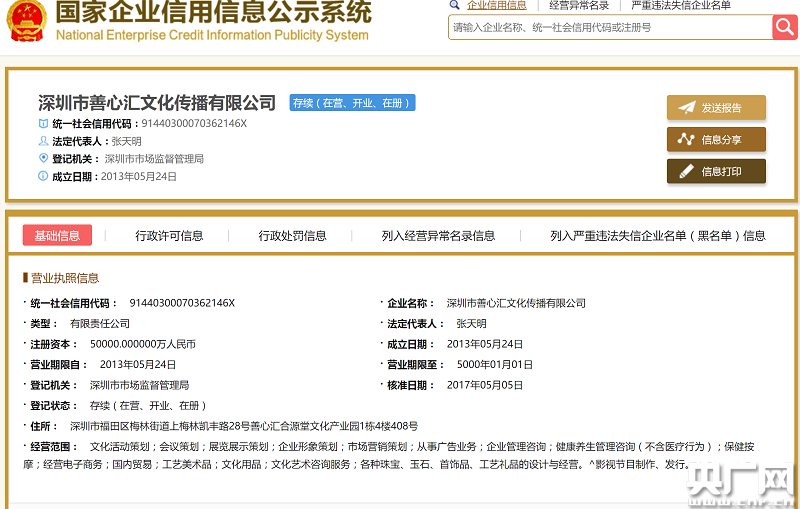Open the 基础信息 tab
The width and height of the screenshot is (800, 509).
coord(57,236)
